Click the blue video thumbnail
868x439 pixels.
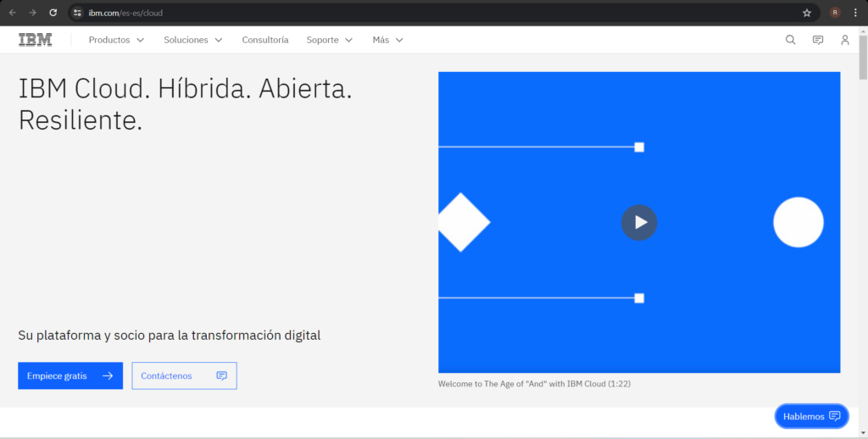coord(639,223)
